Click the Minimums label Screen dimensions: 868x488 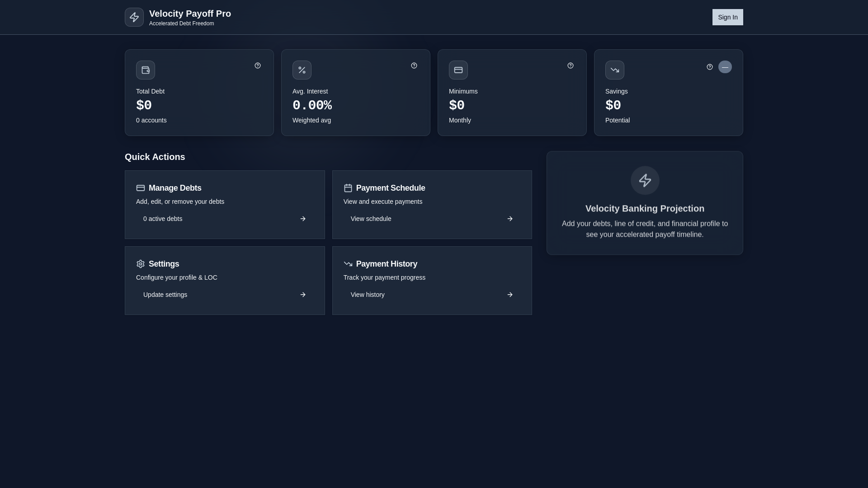(463, 91)
